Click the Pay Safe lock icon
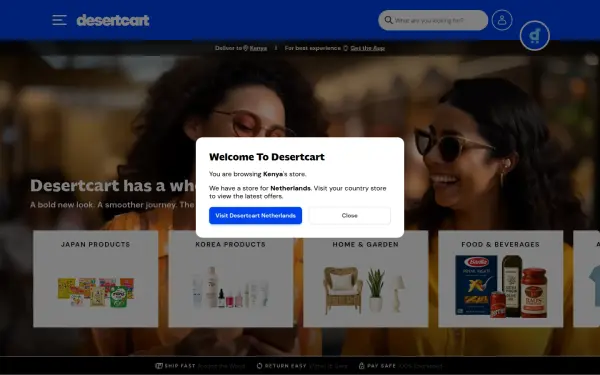 pos(361,366)
